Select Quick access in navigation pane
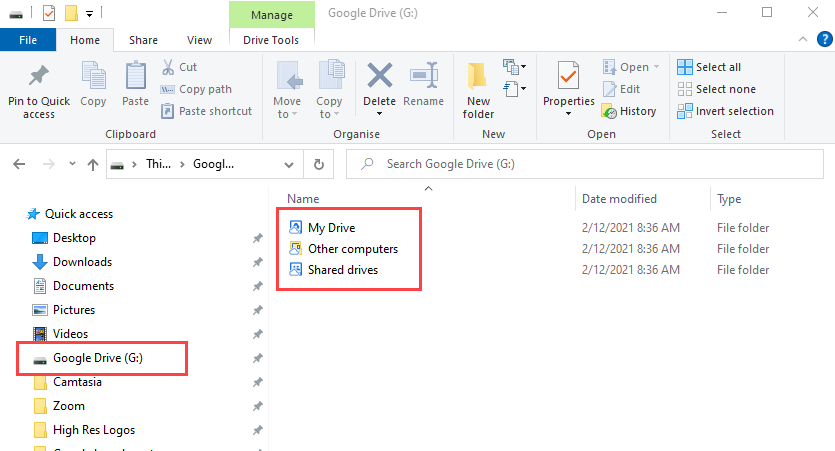 pyautogui.click(x=70, y=214)
